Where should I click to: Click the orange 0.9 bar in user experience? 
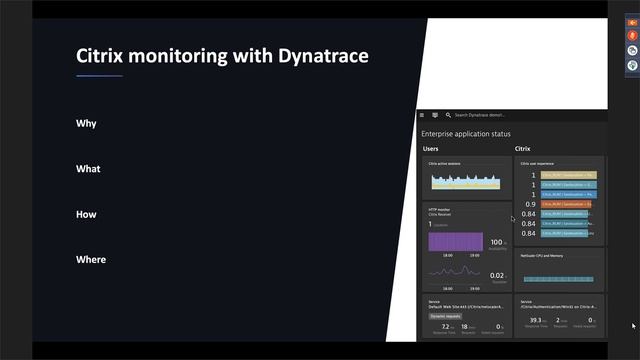(x=566, y=204)
